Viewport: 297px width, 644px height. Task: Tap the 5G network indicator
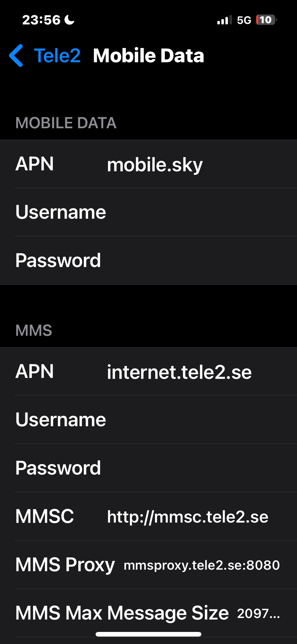click(244, 20)
